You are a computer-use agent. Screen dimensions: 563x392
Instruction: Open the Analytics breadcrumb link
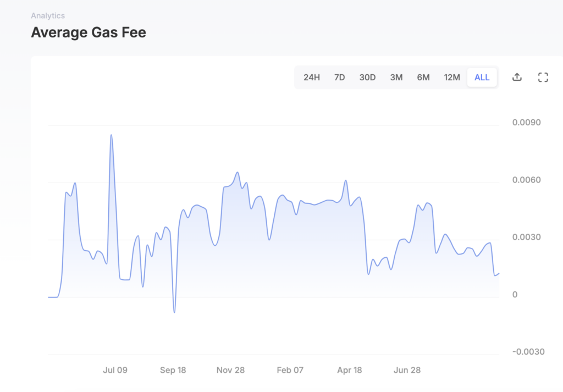coord(48,15)
